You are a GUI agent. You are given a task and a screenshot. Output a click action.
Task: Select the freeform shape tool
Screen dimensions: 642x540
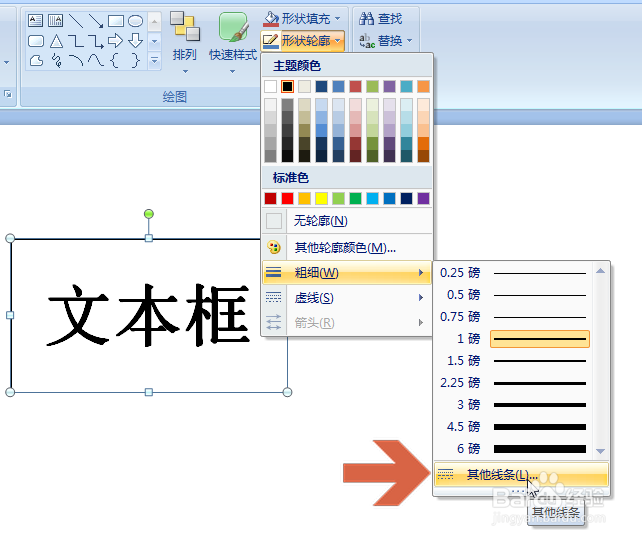pos(36,61)
